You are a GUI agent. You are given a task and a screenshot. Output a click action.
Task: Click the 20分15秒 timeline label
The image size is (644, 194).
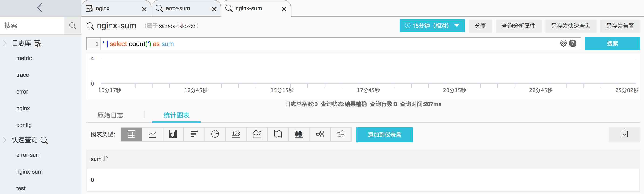click(x=454, y=90)
